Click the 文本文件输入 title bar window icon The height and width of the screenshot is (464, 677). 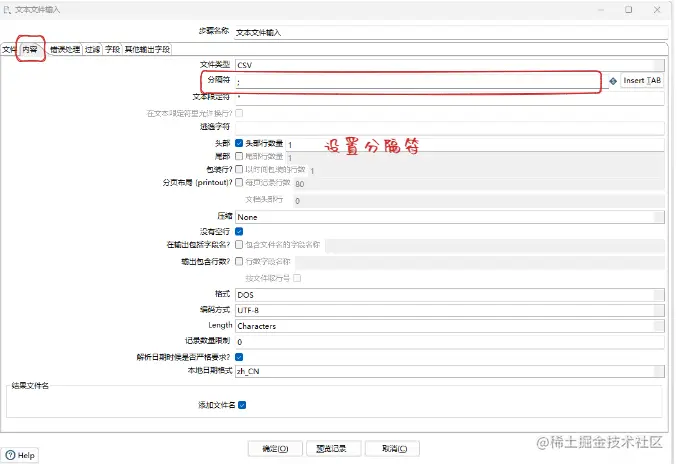(7, 9)
